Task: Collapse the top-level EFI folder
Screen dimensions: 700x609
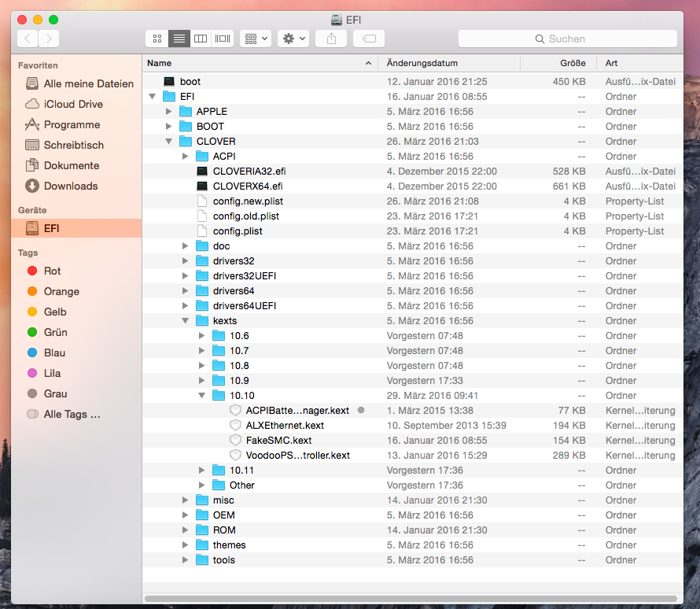Action: pyautogui.click(x=153, y=97)
